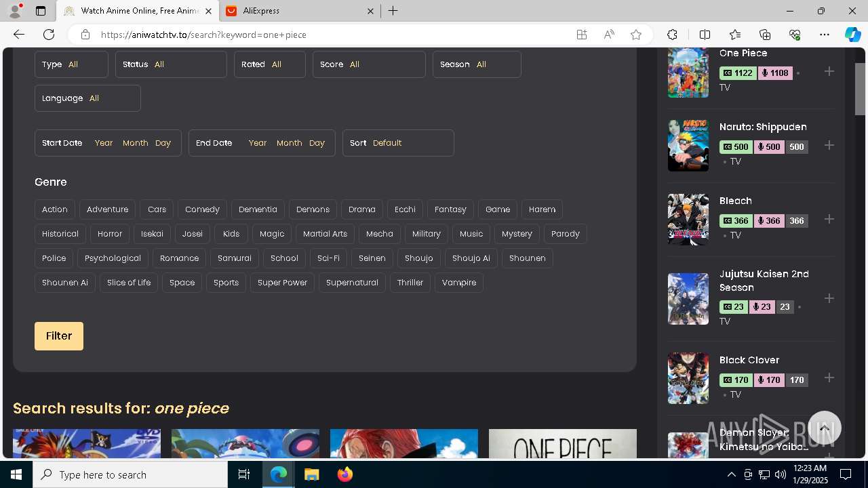This screenshot has height=488, width=868.
Task: Open the browser profile icon
Action: tap(15, 11)
